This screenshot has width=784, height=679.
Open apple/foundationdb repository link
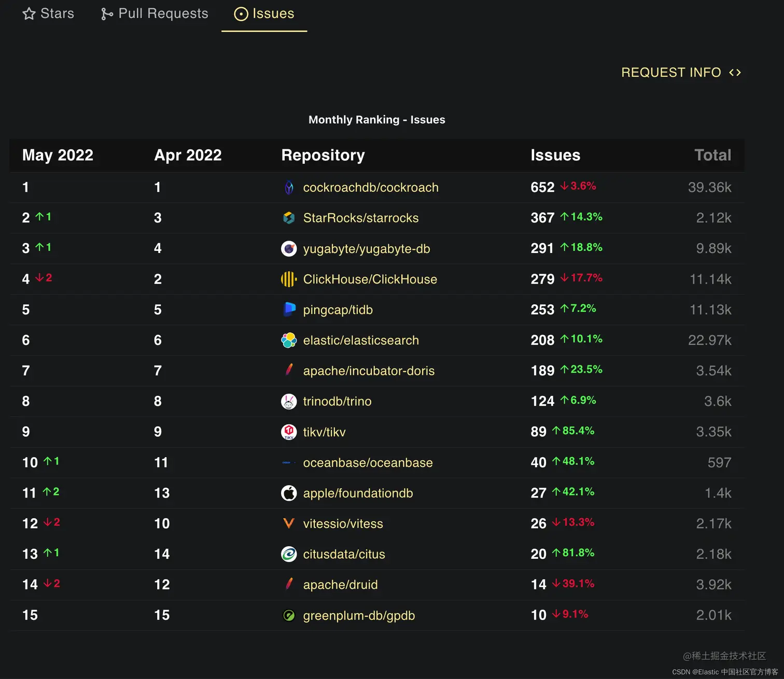[x=358, y=493]
